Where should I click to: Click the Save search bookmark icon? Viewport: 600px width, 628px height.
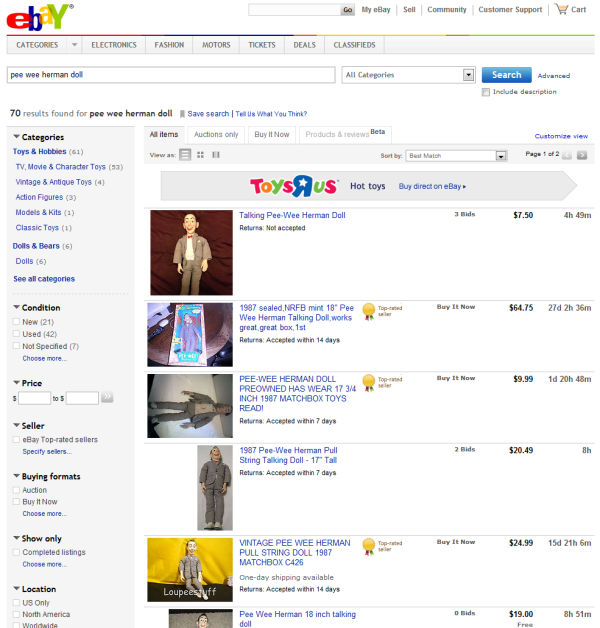[x=182, y=114]
